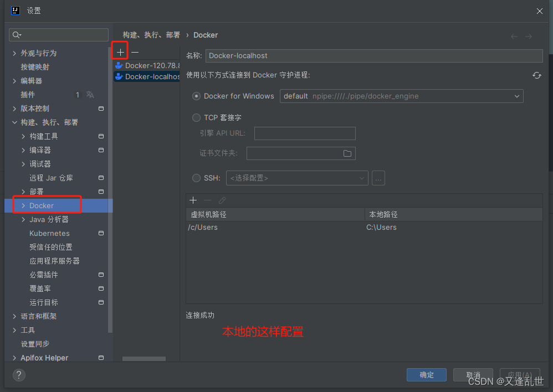553x392 pixels.
Task: Expand the 外观与行为 section
Action: [14, 53]
